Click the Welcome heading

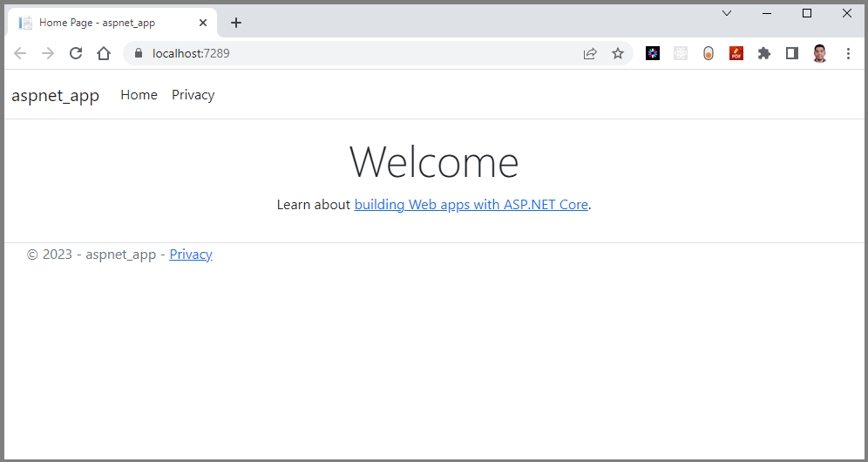pyautogui.click(x=434, y=161)
